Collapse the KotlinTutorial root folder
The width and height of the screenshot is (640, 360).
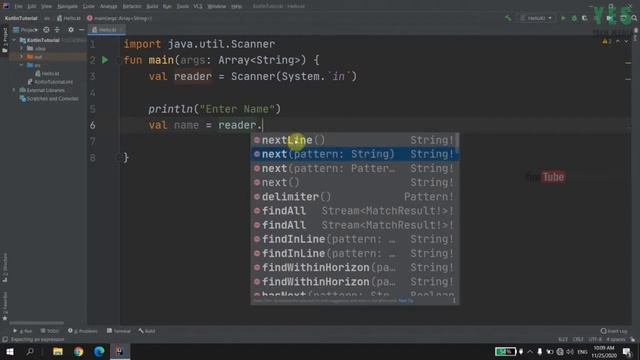(15, 40)
